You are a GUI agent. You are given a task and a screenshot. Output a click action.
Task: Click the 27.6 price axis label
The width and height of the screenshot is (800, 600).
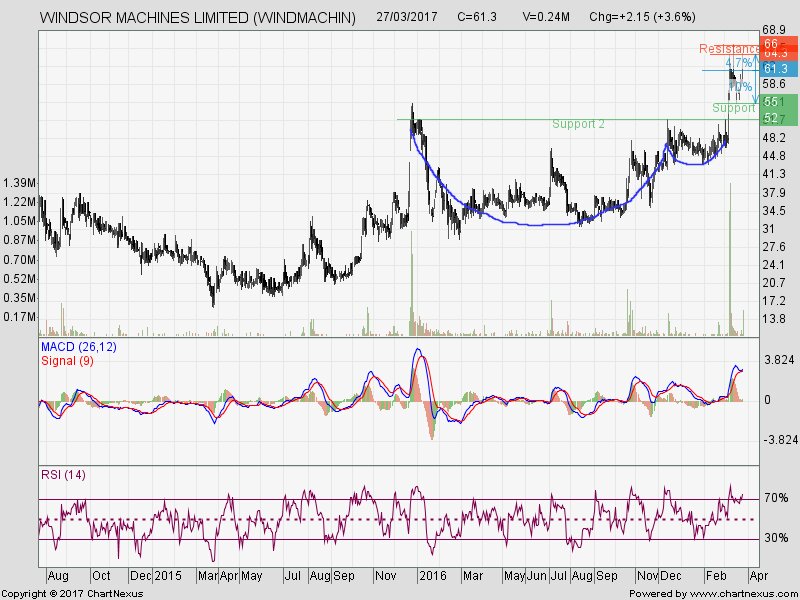774,247
